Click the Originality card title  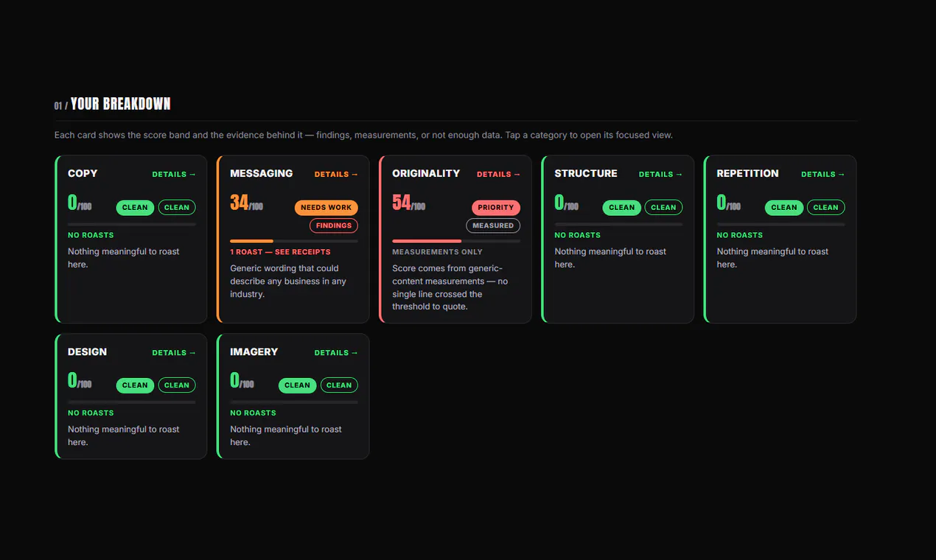(426, 174)
